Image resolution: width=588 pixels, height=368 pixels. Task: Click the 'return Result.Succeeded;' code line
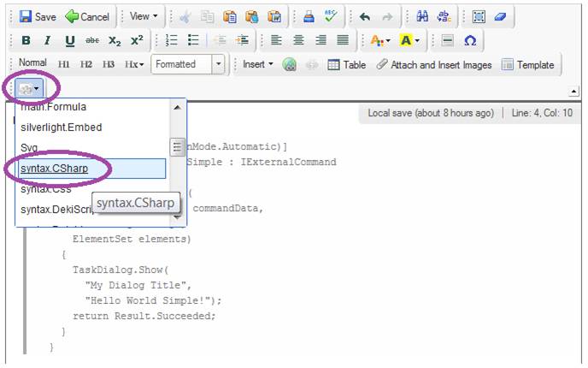click(x=144, y=316)
